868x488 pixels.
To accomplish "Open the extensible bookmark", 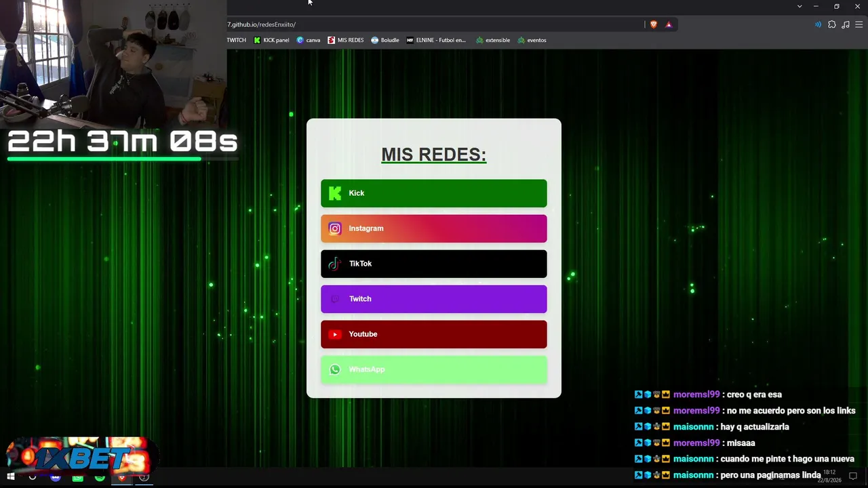I will 493,40.
